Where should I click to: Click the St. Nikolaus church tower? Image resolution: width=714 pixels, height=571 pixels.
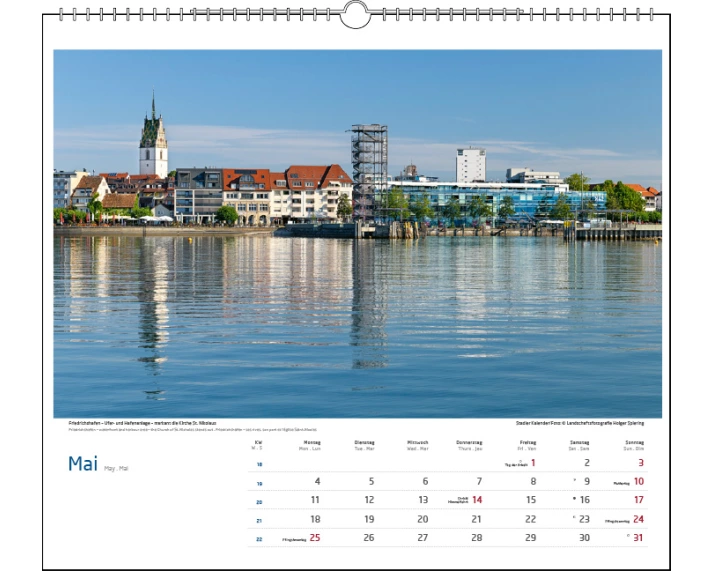coord(153,142)
